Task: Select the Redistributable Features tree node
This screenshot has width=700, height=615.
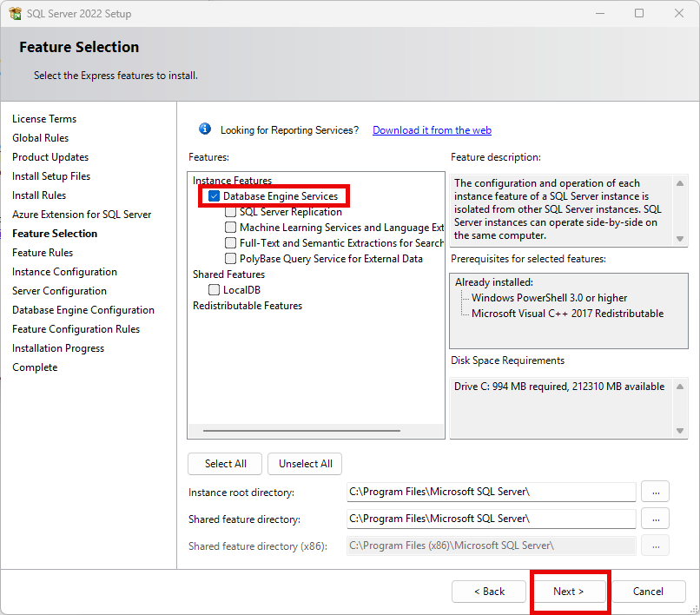Action: [248, 306]
